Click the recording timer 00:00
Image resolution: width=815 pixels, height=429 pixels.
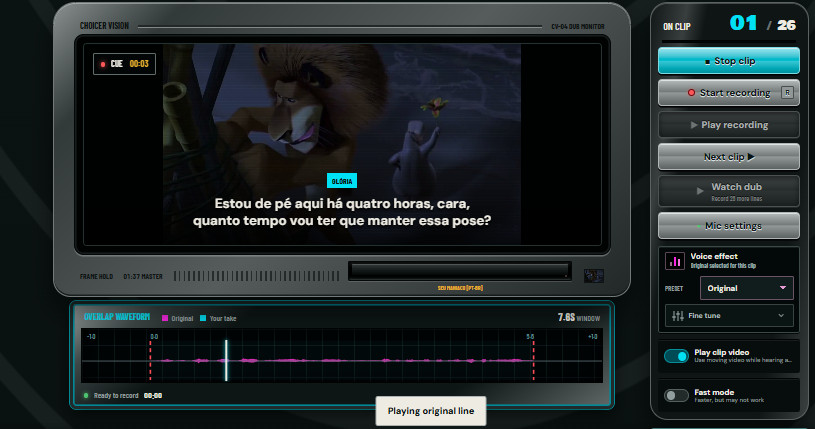pyautogui.click(x=153, y=396)
